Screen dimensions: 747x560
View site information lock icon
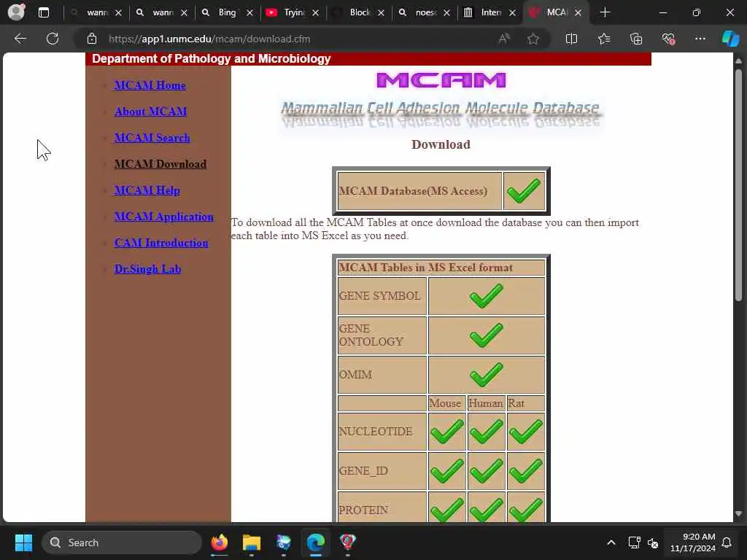pyautogui.click(x=92, y=39)
